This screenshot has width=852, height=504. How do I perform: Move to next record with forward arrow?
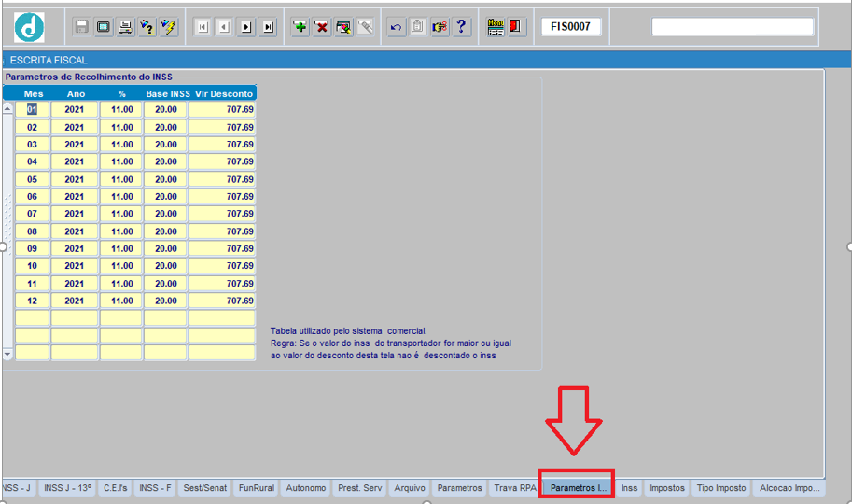pos(246,27)
